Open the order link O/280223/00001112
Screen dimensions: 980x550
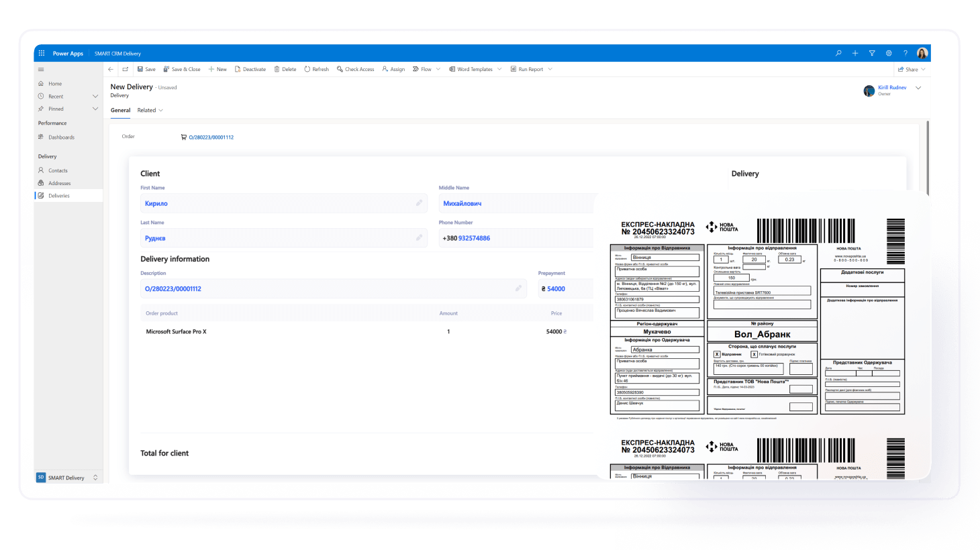point(211,137)
